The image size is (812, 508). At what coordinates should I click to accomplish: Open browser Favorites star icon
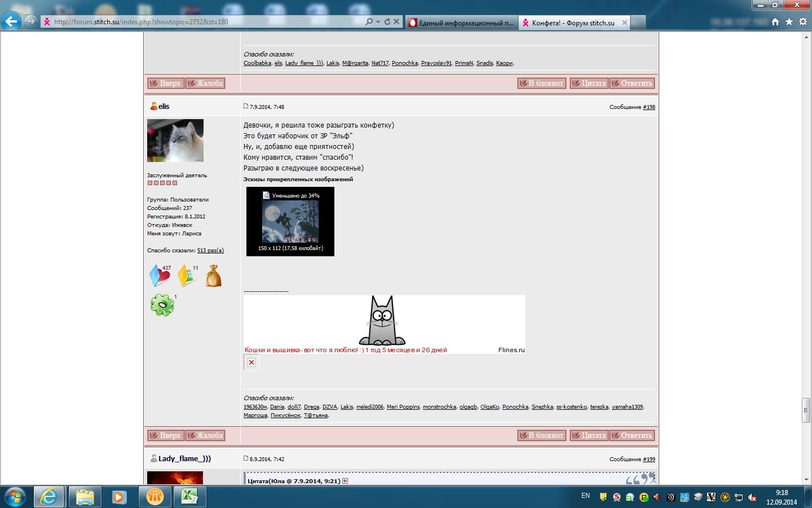pyautogui.click(x=789, y=22)
